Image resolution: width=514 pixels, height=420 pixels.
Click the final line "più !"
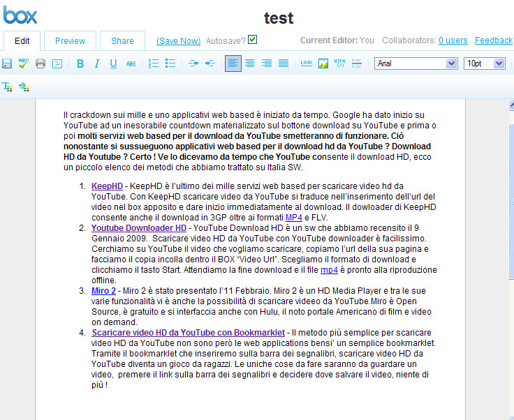pos(100,385)
